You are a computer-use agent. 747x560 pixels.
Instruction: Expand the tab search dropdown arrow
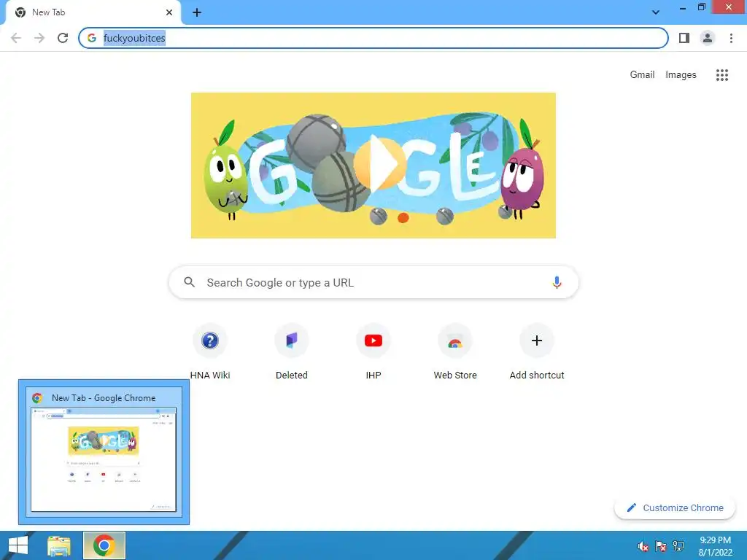pyautogui.click(x=656, y=12)
